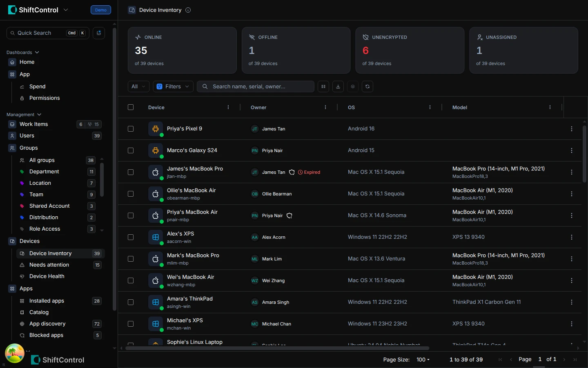Open row actions for Priya's Pixel 9
This screenshot has width=588, height=368.
(x=572, y=129)
